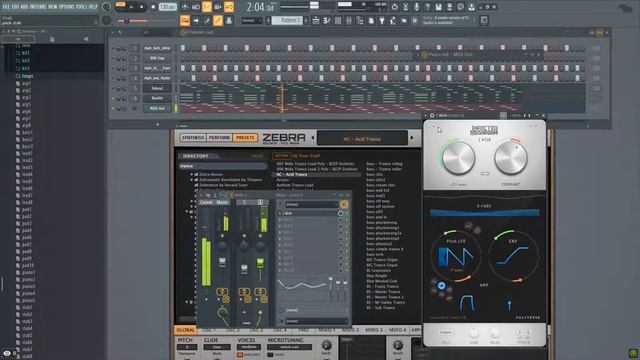This screenshot has width=640, height=360.
Task: Select the Zebra2 channel button
Action: (157, 88)
